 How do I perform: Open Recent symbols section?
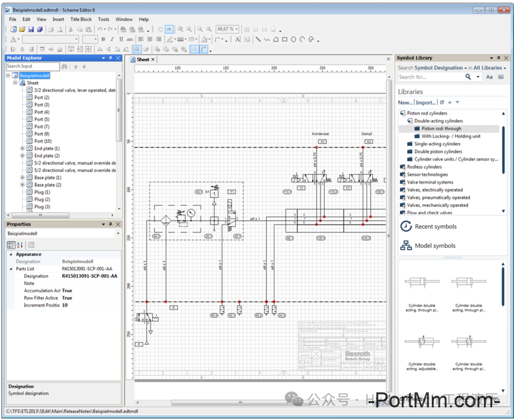(x=435, y=226)
